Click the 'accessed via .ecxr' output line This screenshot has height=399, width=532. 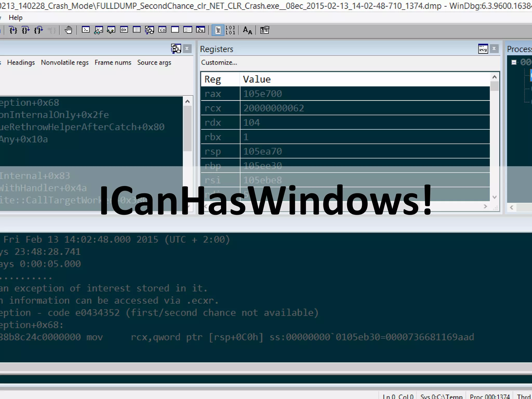109,301
